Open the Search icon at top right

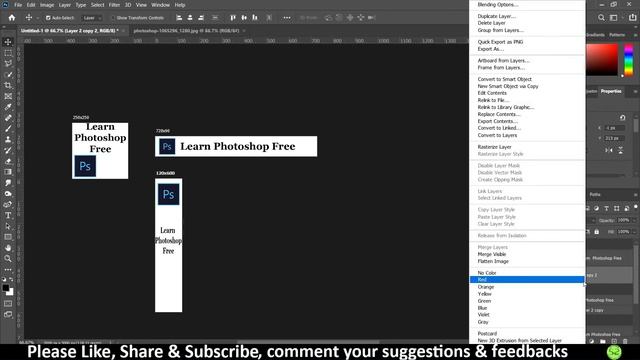click(601, 18)
